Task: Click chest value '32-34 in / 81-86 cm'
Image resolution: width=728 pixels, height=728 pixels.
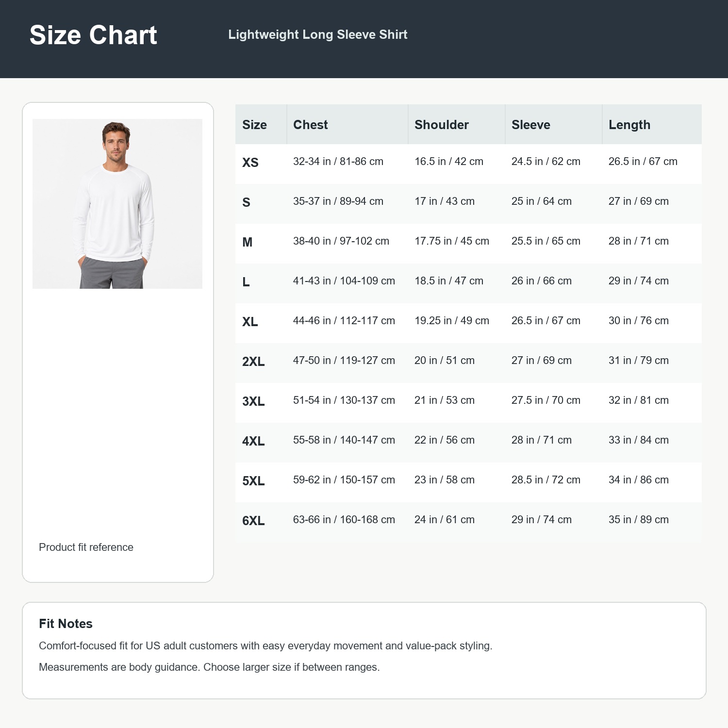Action: point(338,162)
